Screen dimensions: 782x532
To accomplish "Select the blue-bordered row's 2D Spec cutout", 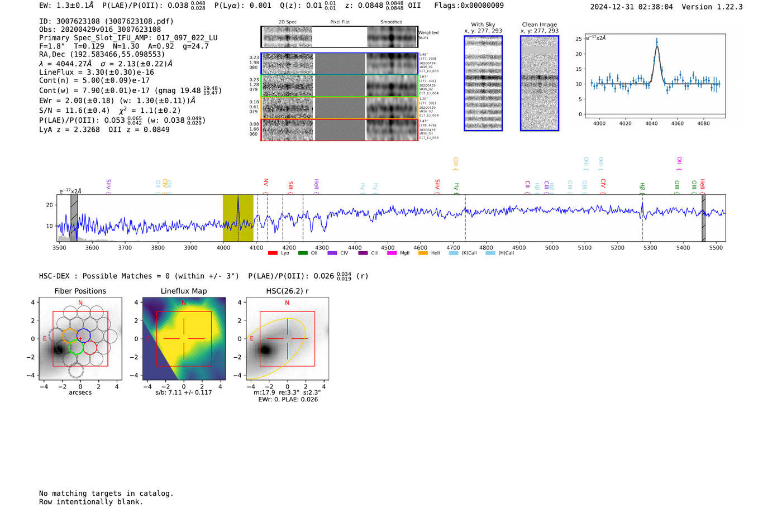I will (x=288, y=64).
